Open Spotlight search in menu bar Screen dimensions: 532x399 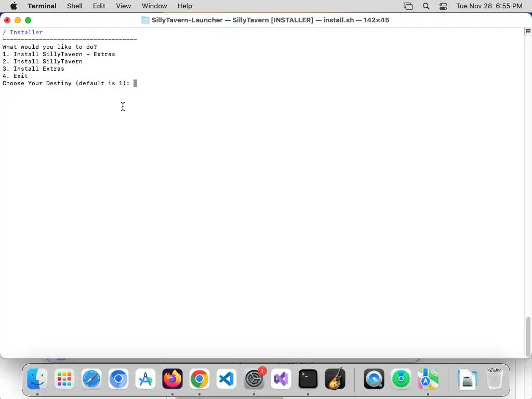(x=426, y=6)
